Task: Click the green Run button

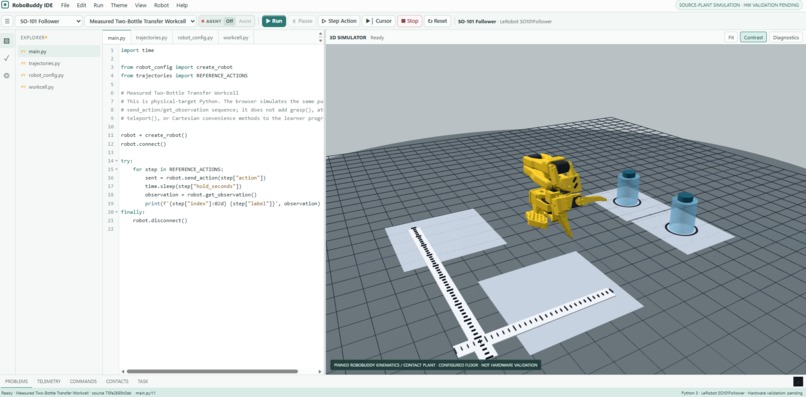Action: 274,21
